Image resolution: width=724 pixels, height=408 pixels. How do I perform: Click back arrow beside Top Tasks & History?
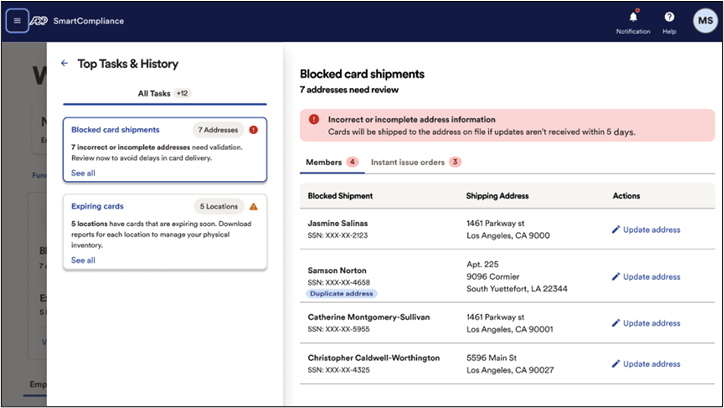click(x=65, y=63)
